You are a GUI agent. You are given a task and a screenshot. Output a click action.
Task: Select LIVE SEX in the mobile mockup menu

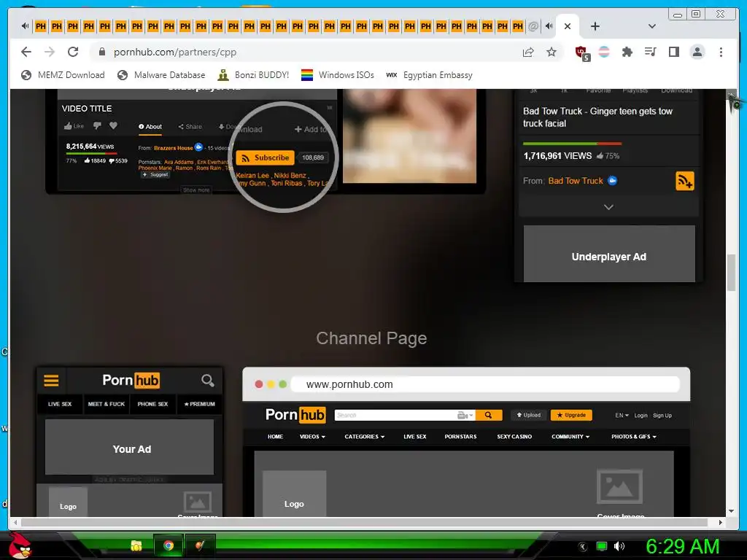(60, 404)
